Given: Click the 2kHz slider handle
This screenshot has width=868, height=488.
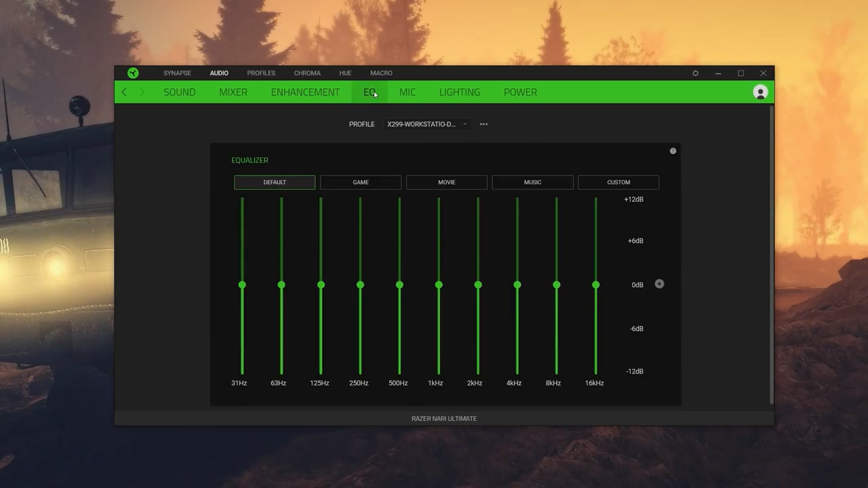Looking at the screenshot, I should click(478, 285).
